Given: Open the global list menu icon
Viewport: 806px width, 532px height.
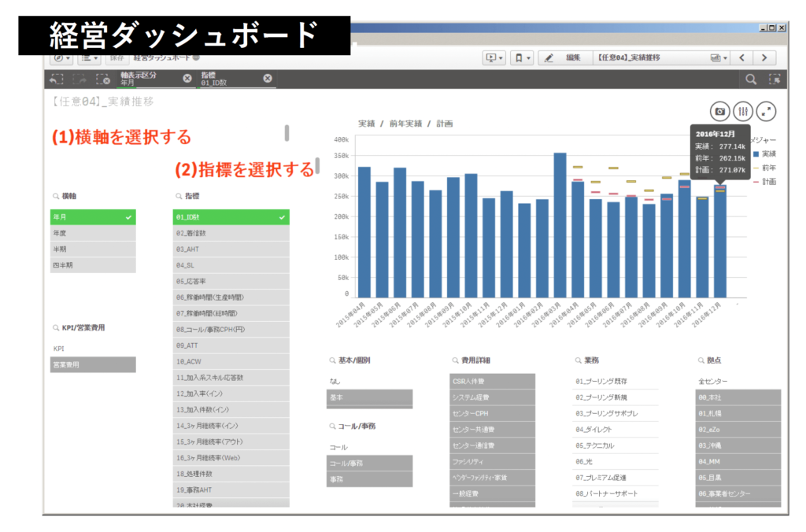Looking at the screenshot, I should click(x=90, y=58).
